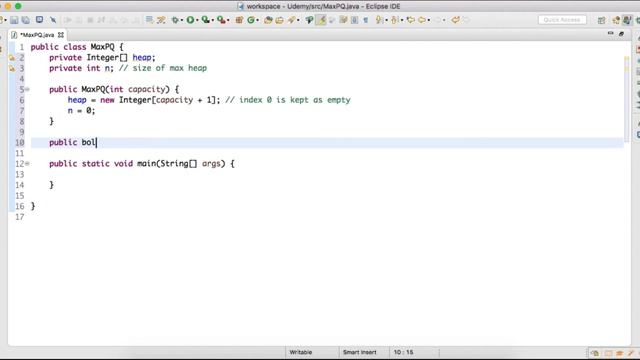Click the Save All toolbar icon

pyautogui.click(x=26, y=20)
